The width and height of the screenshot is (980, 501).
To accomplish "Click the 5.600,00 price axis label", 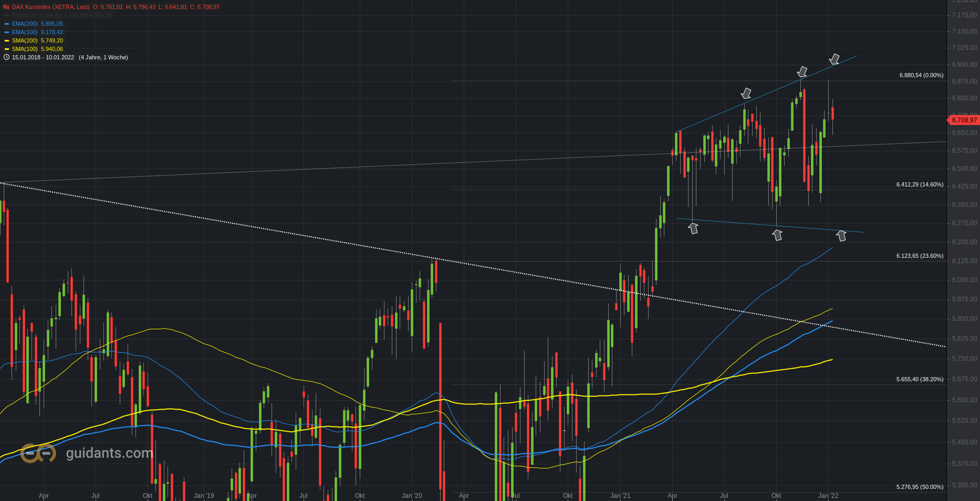I will click(x=964, y=400).
